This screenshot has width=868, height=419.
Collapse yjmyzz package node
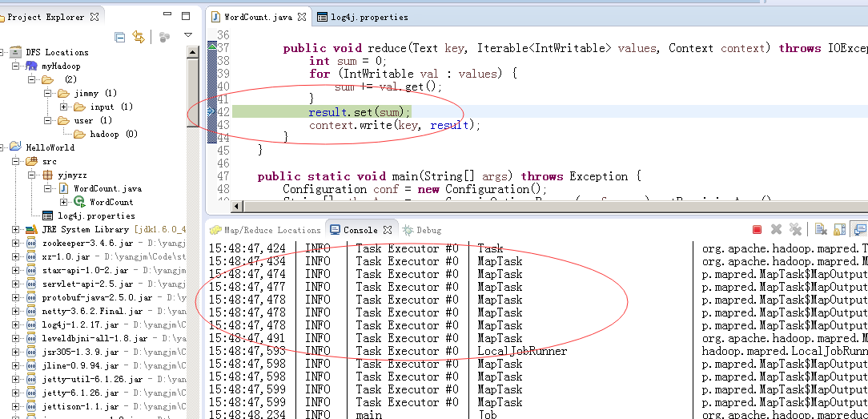click(32, 175)
